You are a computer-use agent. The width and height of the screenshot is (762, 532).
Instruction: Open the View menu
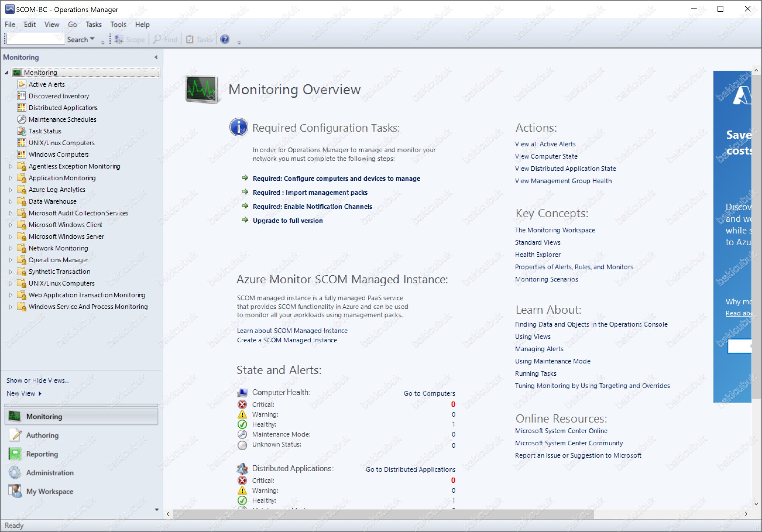[52, 24]
